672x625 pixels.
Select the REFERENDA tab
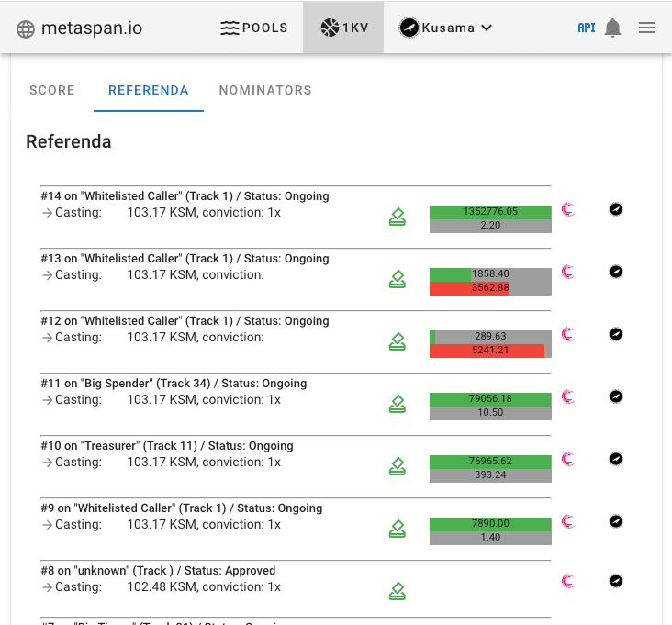(148, 90)
